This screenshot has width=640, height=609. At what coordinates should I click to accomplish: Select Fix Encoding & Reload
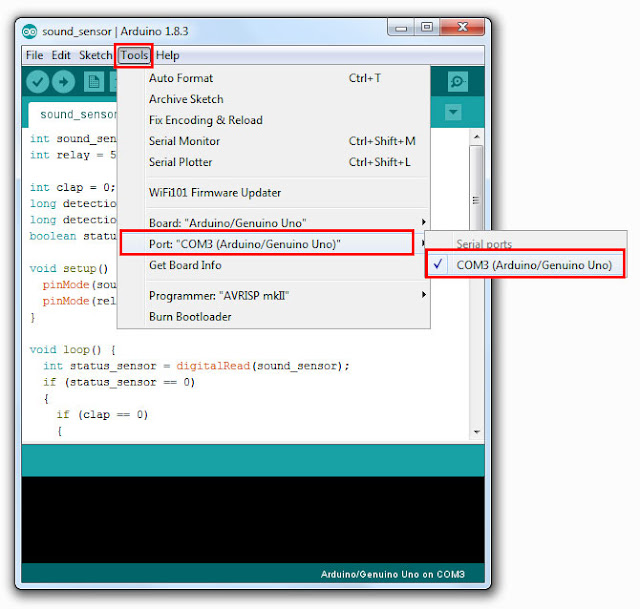(273, 120)
